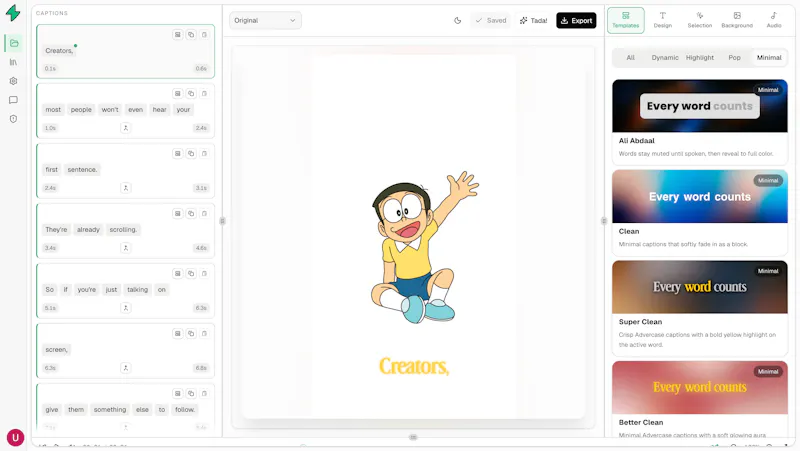Merge caption icon under "first sentence."
This screenshot has height=451, width=800.
tap(126, 188)
